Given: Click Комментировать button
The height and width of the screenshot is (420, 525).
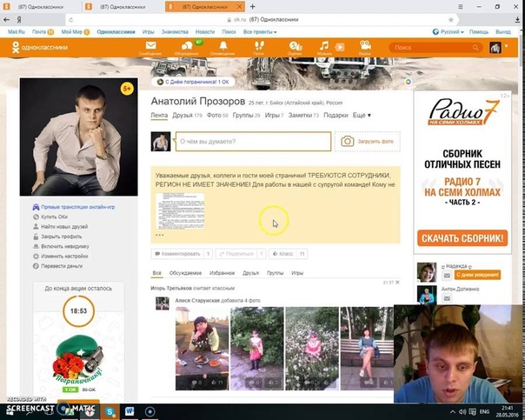Looking at the screenshot, I should click(182, 254).
